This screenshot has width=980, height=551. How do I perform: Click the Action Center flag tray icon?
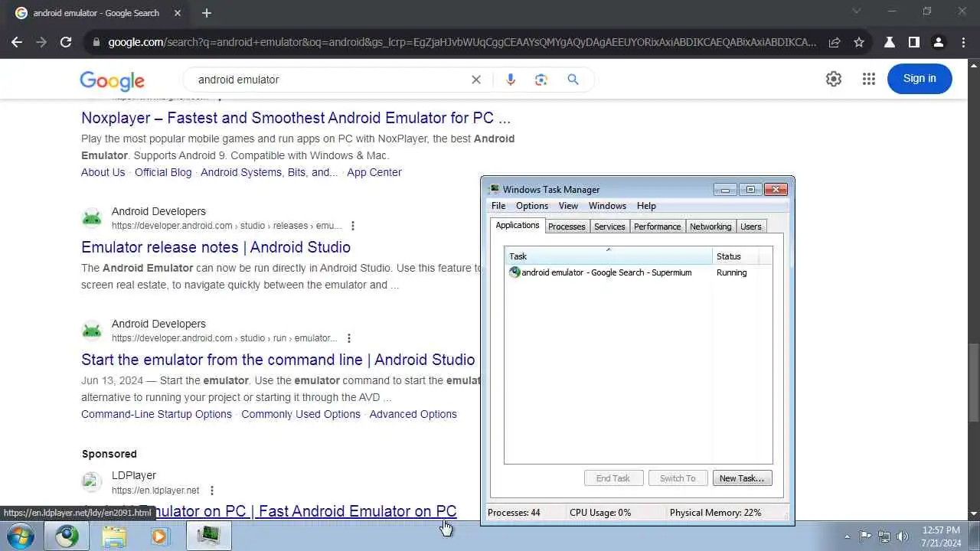coord(865,536)
